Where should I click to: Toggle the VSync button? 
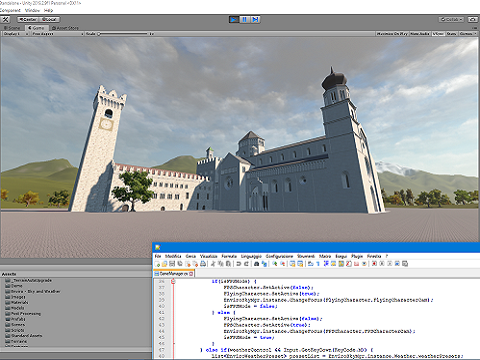tap(437, 34)
